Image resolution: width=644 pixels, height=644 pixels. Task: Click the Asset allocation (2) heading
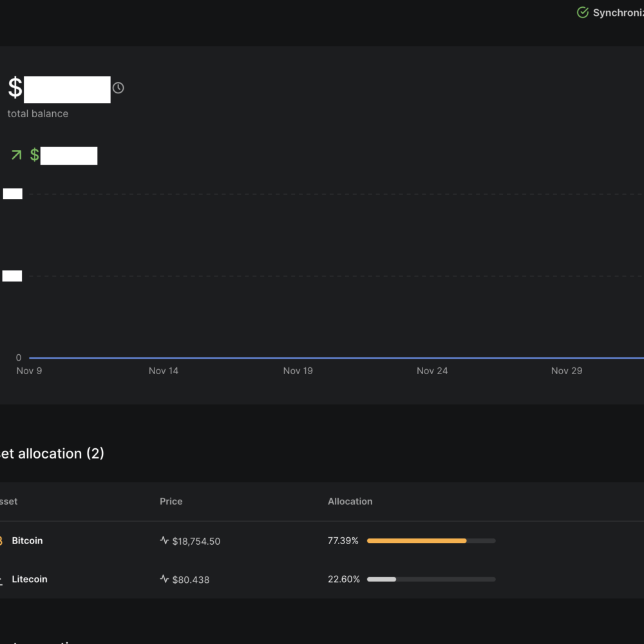52,453
